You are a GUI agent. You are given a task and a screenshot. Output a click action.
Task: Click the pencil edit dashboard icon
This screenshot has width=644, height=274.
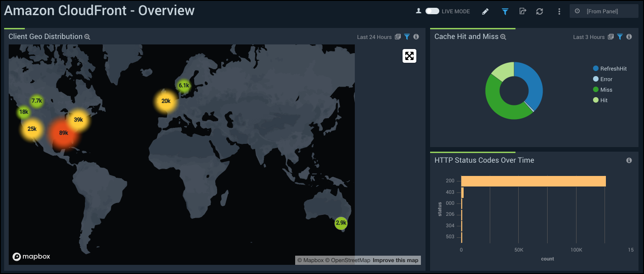tap(485, 11)
